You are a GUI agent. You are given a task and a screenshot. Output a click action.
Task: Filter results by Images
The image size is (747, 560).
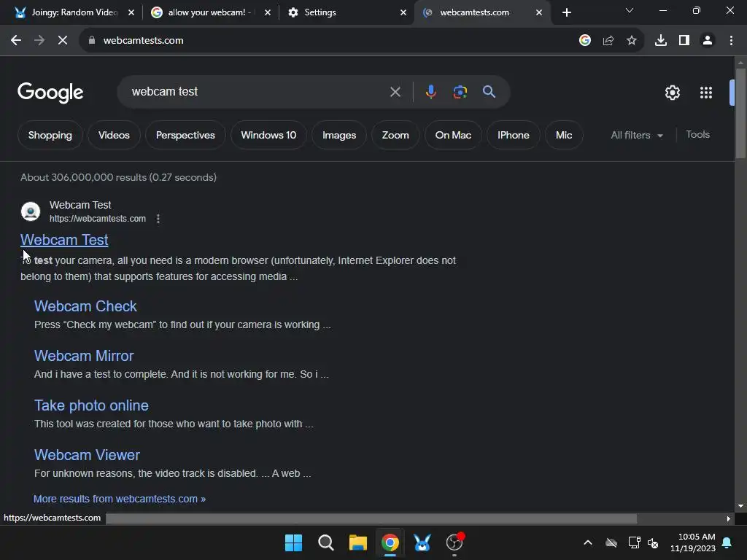tap(339, 135)
